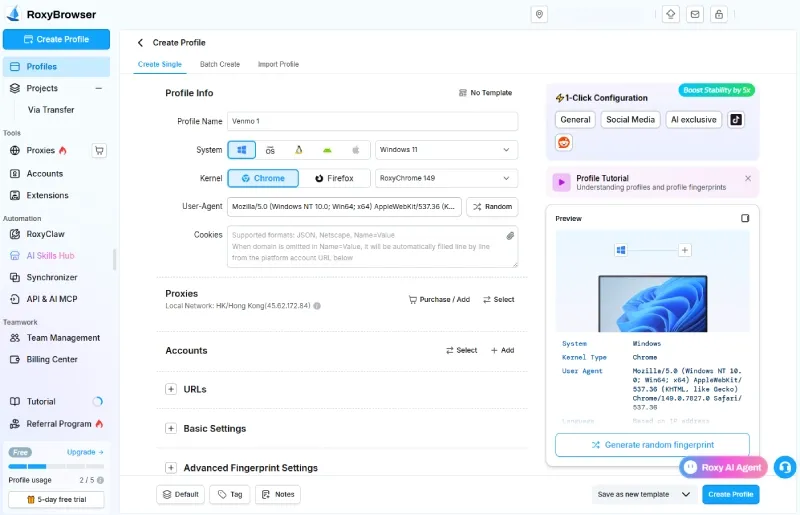The image size is (800, 515).
Task: Select the Linux penguin system icon
Action: (298, 150)
